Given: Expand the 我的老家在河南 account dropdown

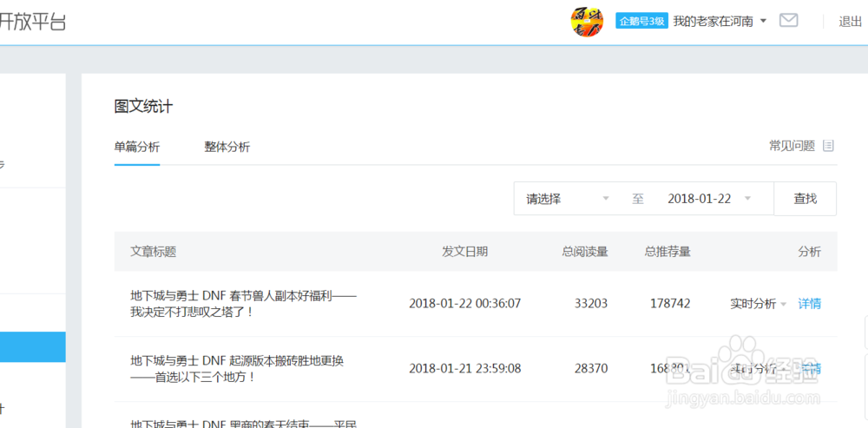Looking at the screenshot, I should click(x=720, y=22).
